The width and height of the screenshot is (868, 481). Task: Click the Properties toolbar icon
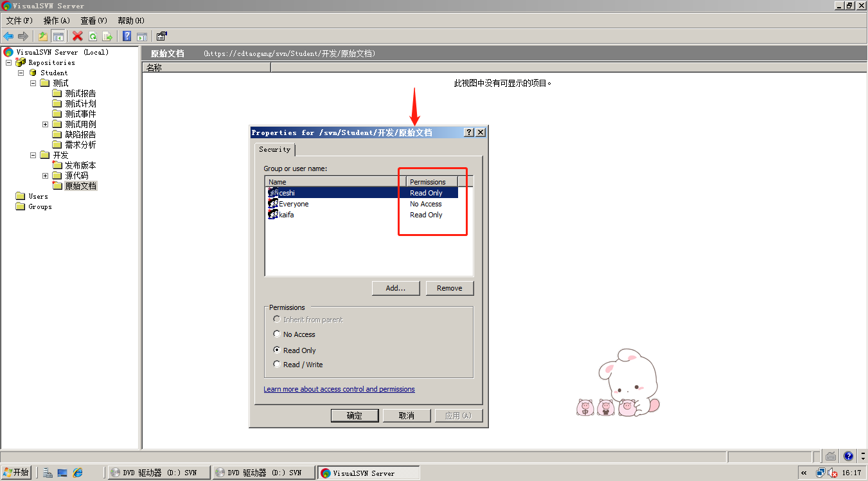point(162,36)
